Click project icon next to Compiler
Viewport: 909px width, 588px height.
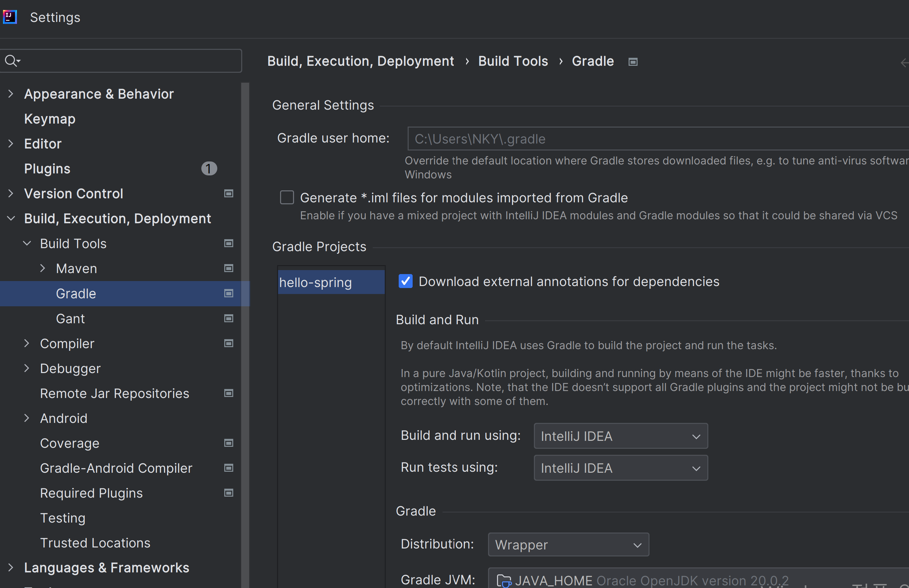229,343
